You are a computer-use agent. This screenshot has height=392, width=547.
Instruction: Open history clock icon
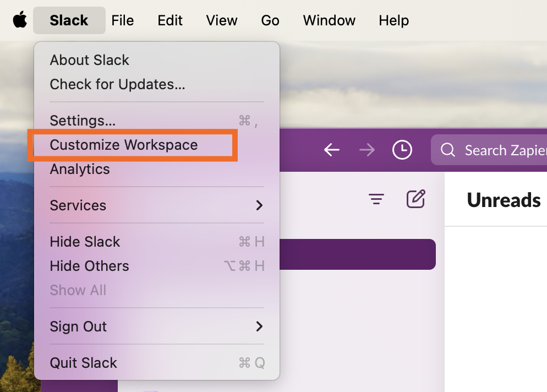point(402,150)
